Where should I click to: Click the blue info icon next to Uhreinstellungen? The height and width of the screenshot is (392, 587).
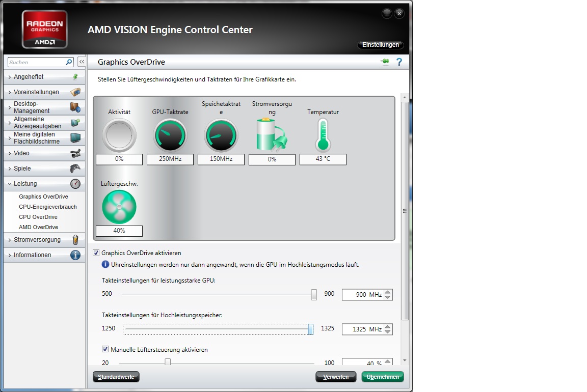coord(105,264)
